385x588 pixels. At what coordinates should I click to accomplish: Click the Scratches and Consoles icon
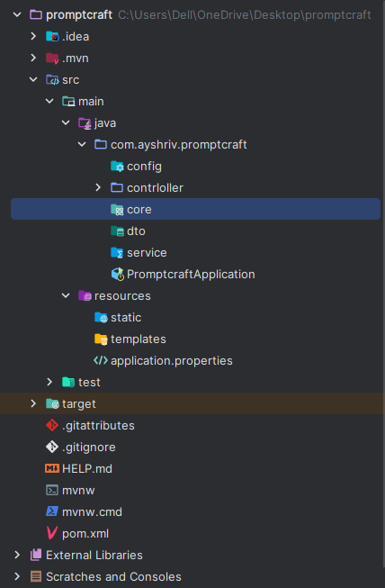(x=36, y=576)
